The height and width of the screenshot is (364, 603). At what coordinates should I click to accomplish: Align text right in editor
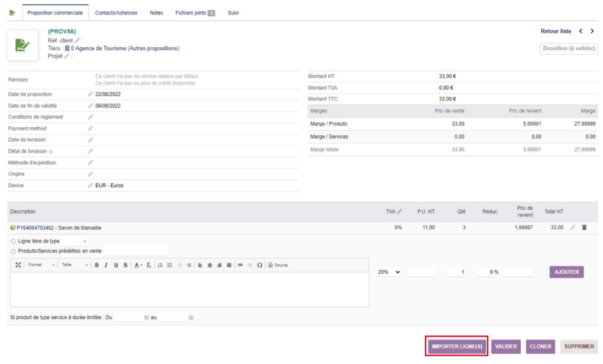219,265
